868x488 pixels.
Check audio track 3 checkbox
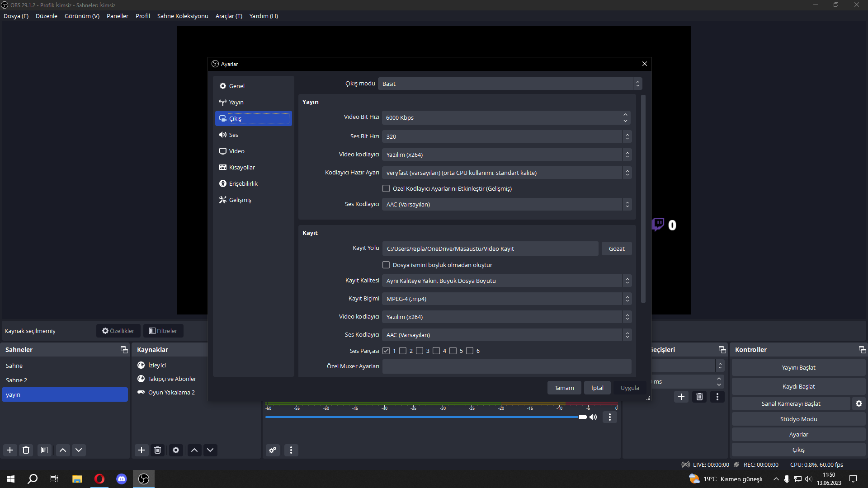420,351
